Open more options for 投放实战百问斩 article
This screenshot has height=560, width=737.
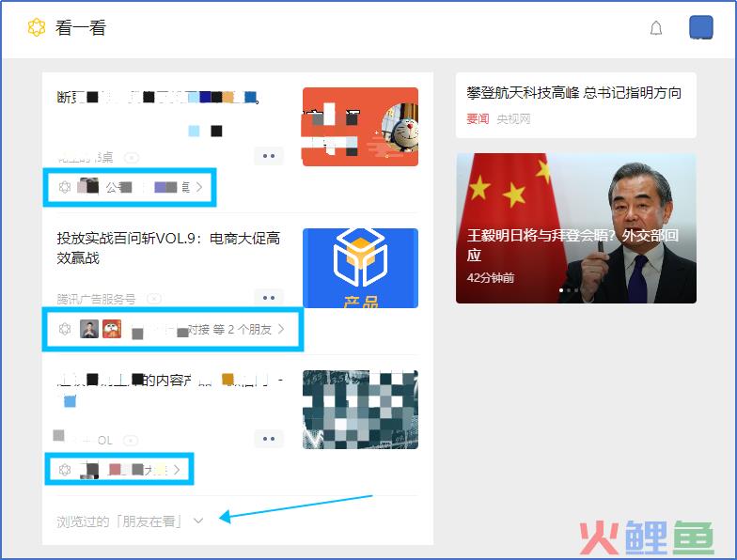[269, 298]
